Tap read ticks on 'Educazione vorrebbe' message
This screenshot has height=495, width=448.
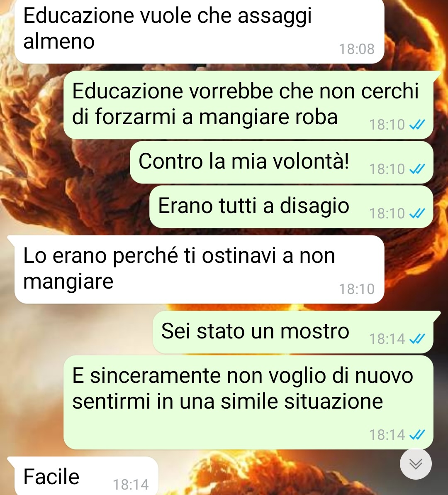coord(417,125)
